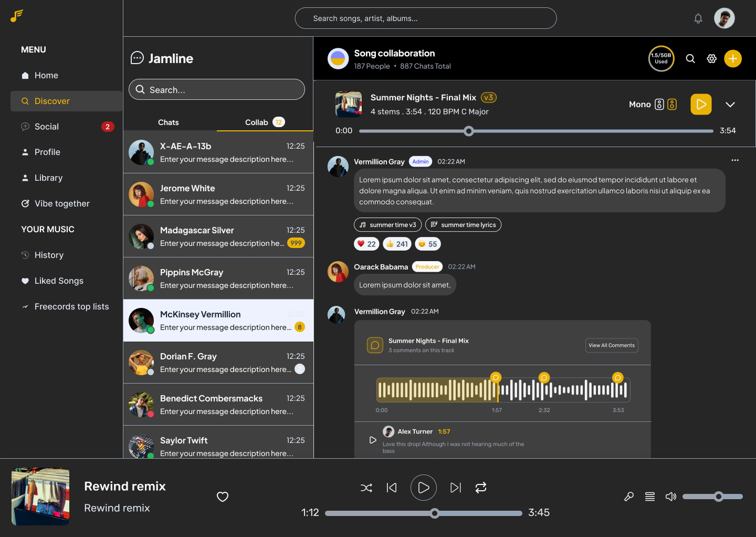This screenshot has height=537, width=756.
Task: Click the yellow plus button
Action: 733,58
